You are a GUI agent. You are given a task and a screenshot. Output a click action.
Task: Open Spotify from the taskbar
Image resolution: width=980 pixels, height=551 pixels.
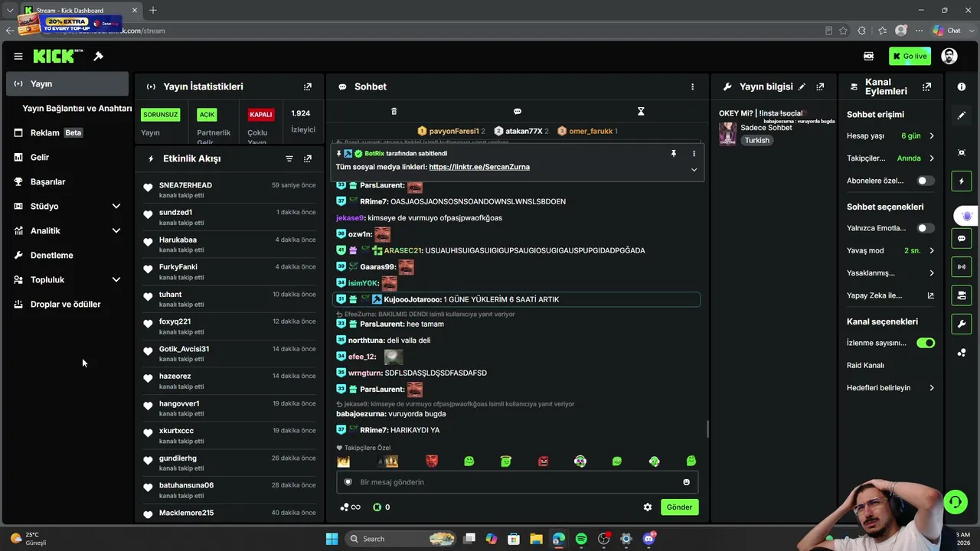click(x=581, y=539)
